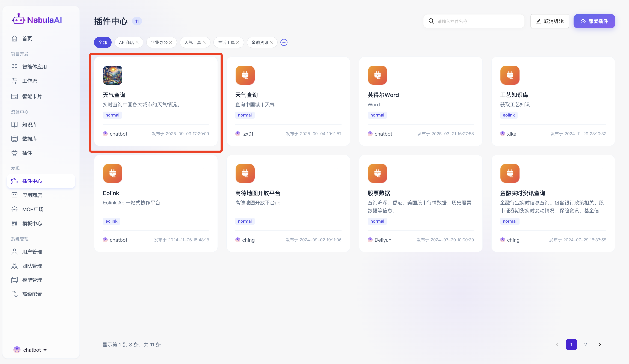Click the 部署插件 deploy button

pyautogui.click(x=594, y=21)
